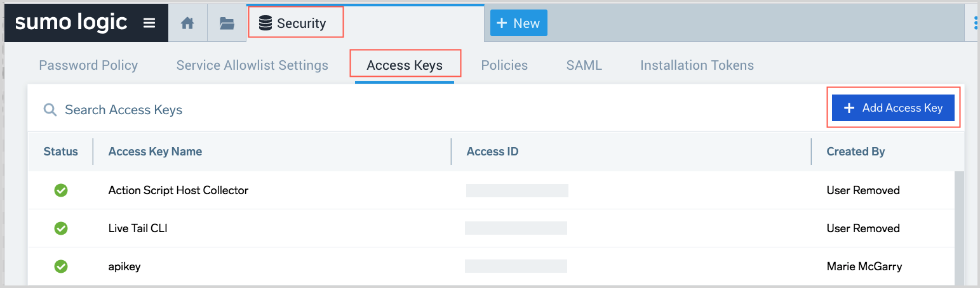Click the green status check for Live Tail CLI
980x288 pixels.
pyautogui.click(x=61, y=228)
